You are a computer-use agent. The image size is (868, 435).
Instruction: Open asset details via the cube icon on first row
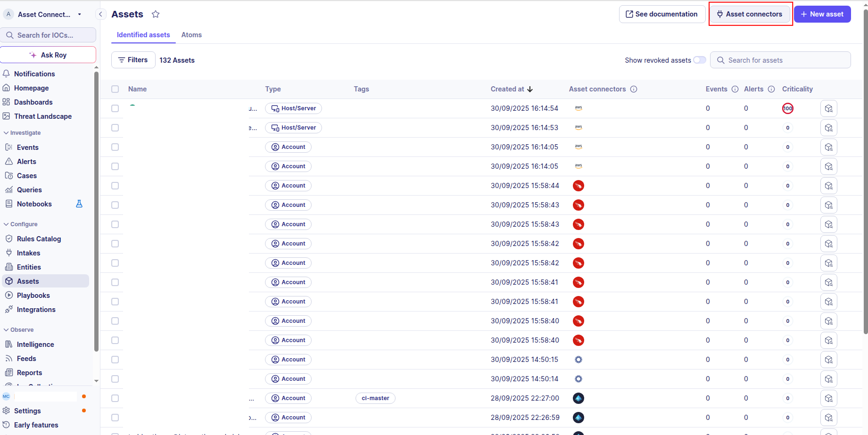point(828,108)
